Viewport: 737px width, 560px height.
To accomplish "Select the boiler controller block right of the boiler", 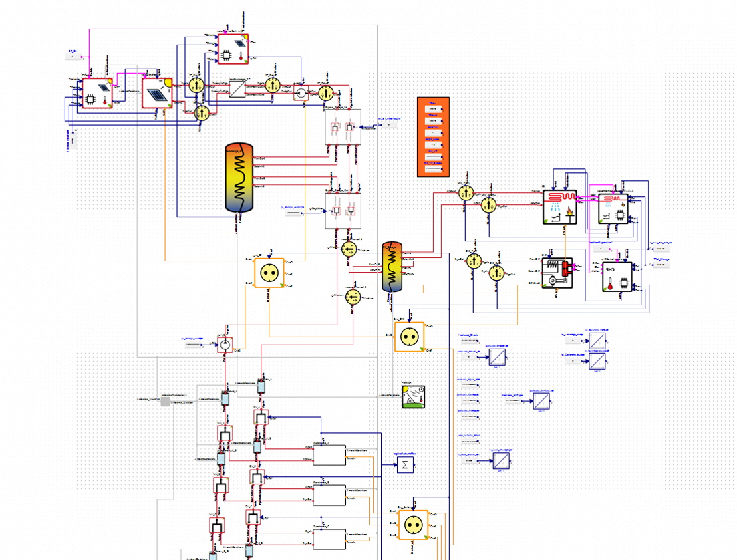I will coord(613,208).
